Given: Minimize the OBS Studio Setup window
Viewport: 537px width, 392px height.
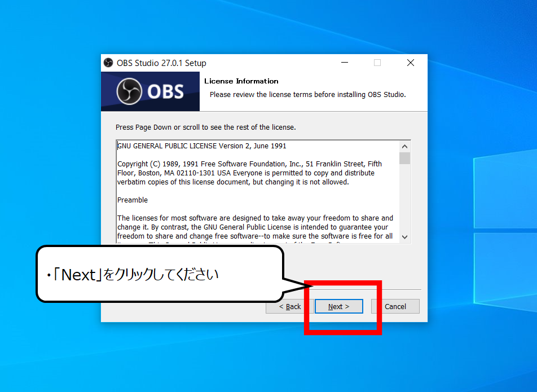Looking at the screenshot, I should pos(345,63).
